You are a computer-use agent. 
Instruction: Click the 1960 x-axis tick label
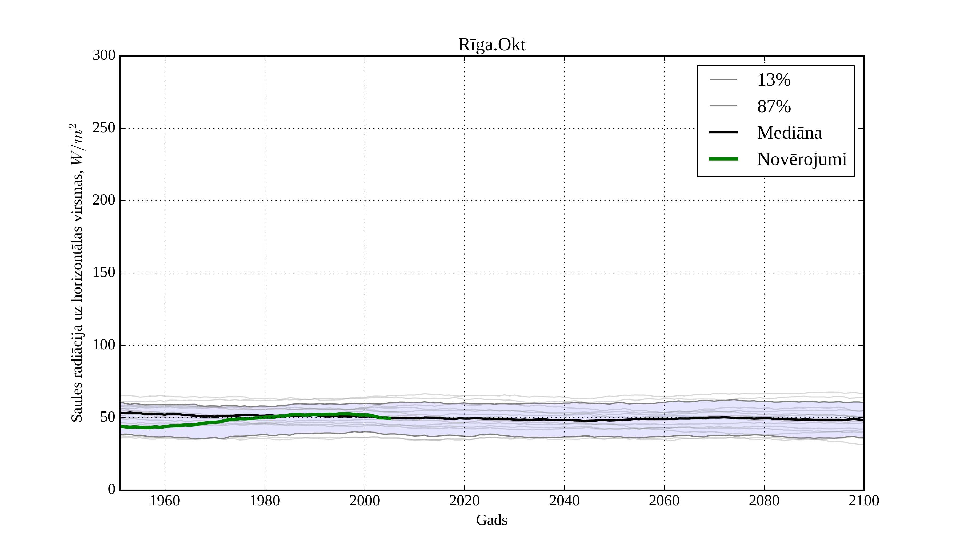[x=165, y=501]
